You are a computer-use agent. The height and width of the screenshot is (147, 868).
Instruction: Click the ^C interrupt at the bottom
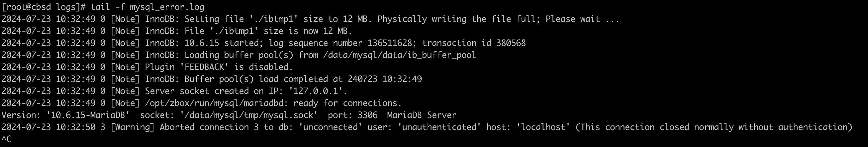6,139
